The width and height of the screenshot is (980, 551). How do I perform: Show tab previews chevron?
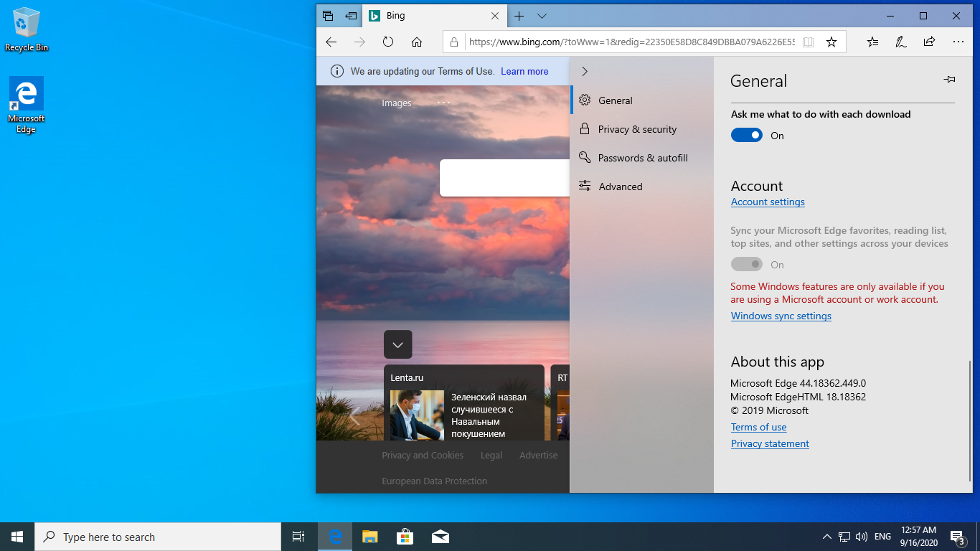pyautogui.click(x=542, y=16)
